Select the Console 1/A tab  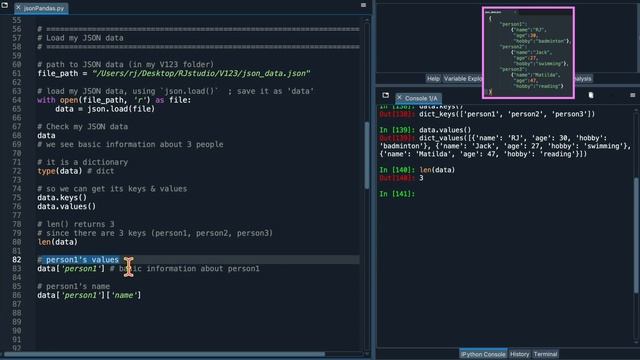[418, 98]
